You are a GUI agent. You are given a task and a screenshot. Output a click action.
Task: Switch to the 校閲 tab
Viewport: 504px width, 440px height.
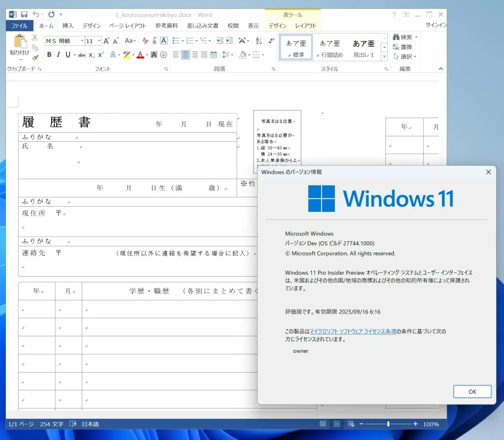(233, 26)
